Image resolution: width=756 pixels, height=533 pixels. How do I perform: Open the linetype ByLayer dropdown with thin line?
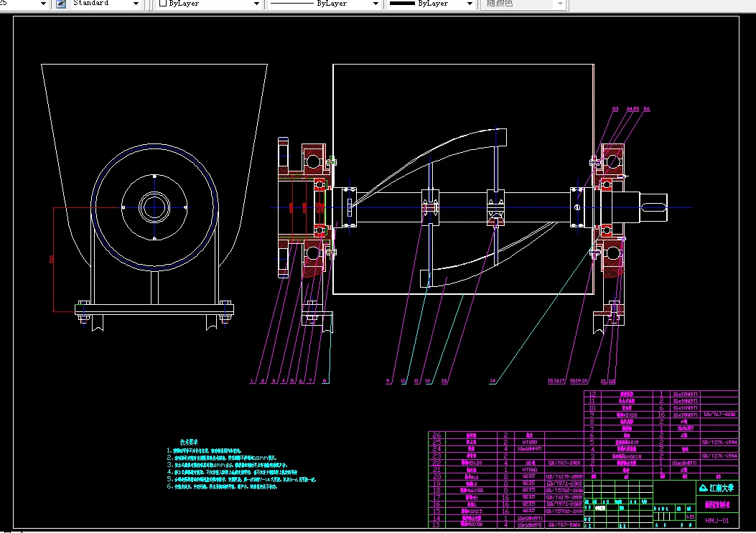coord(375,4)
